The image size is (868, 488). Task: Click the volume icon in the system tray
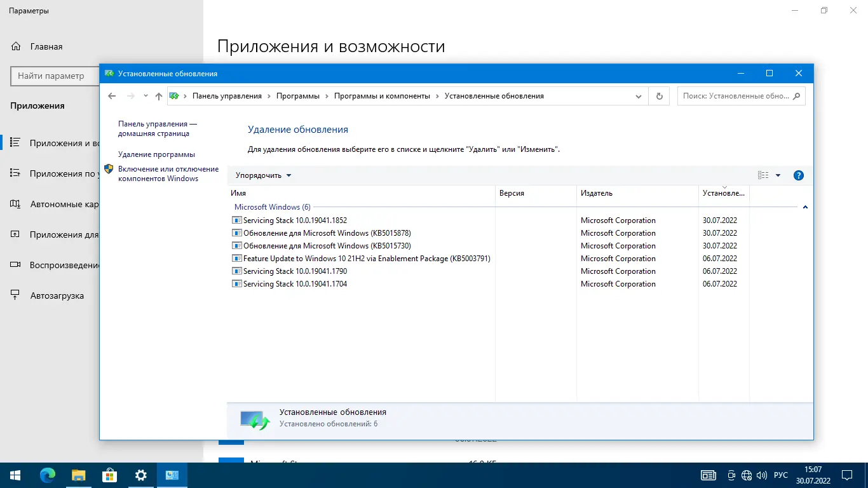pyautogui.click(x=761, y=475)
